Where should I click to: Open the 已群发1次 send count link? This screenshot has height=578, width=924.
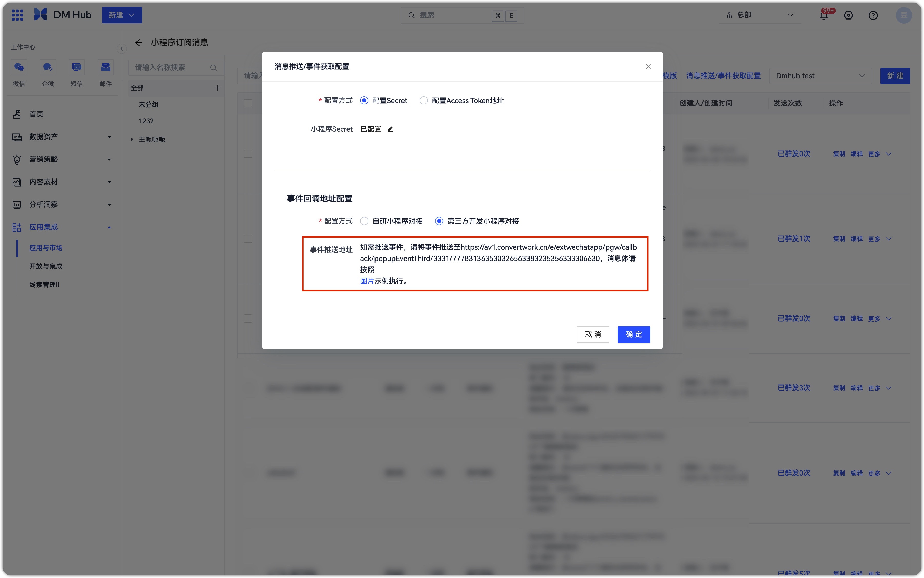coord(794,238)
